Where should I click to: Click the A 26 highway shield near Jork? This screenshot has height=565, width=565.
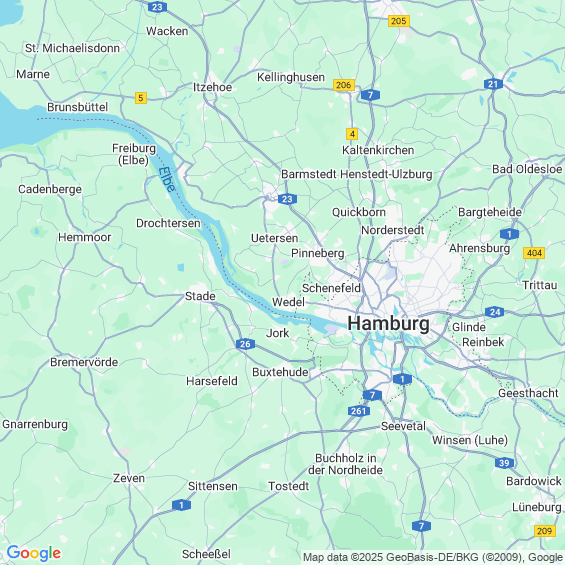[x=245, y=344]
